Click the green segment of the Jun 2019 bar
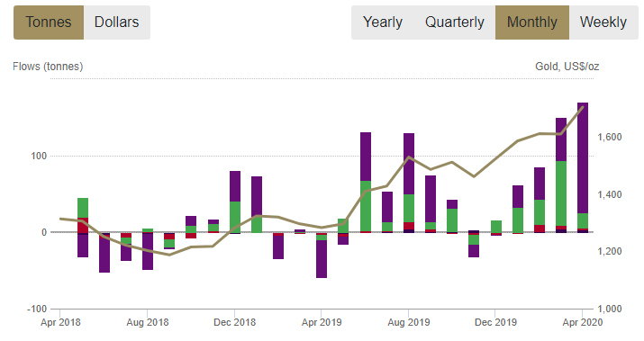The image size is (644, 341). [366, 206]
